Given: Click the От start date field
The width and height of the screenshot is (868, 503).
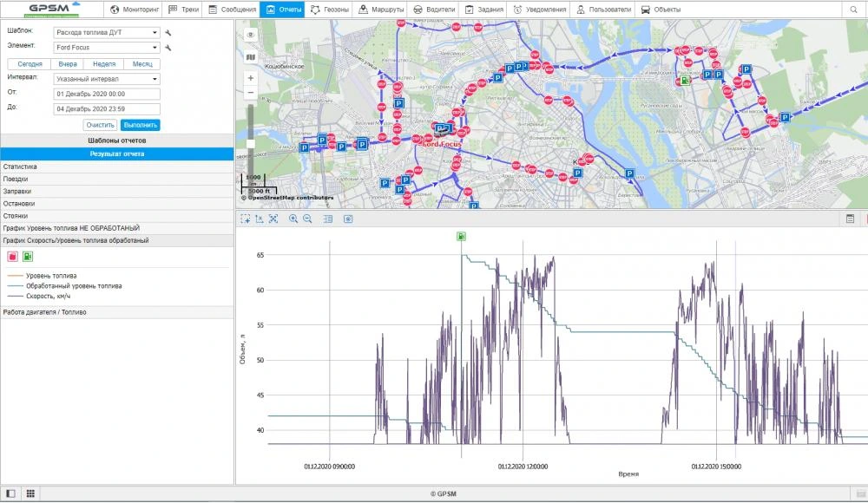Looking at the screenshot, I should click(x=107, y=94).
